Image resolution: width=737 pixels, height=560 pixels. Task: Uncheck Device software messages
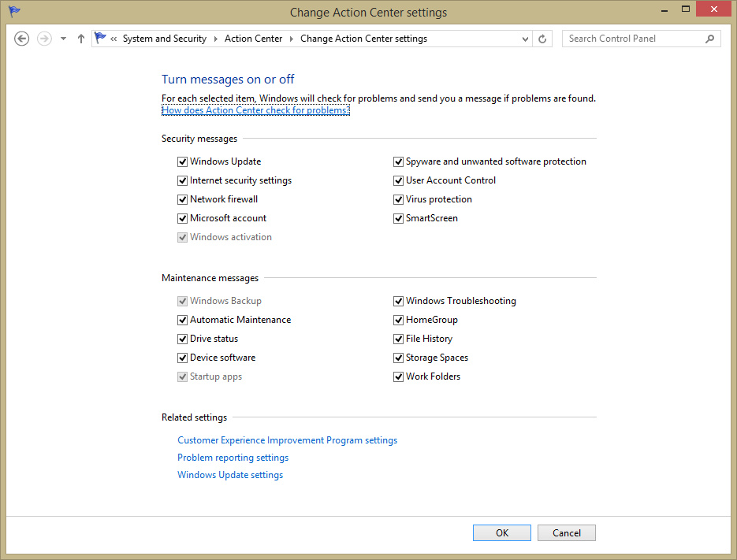pyautogui.click(x=182, y=358)
